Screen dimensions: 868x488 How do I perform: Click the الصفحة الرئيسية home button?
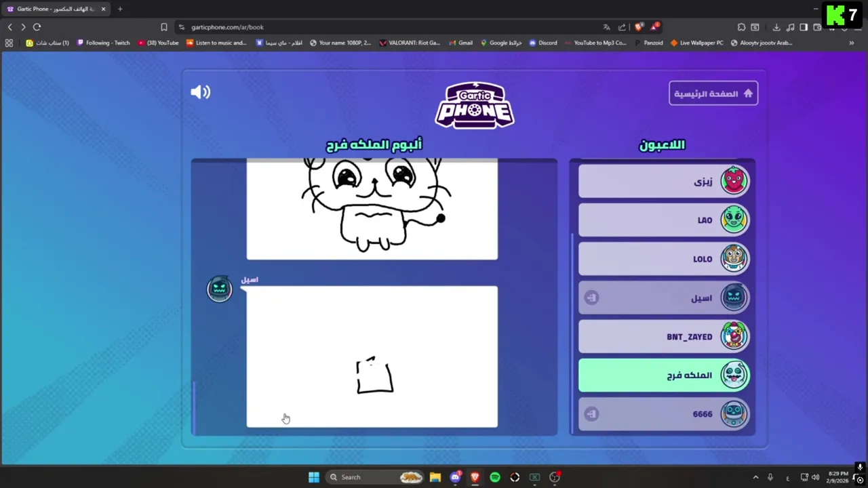click(x=713, y=94)
